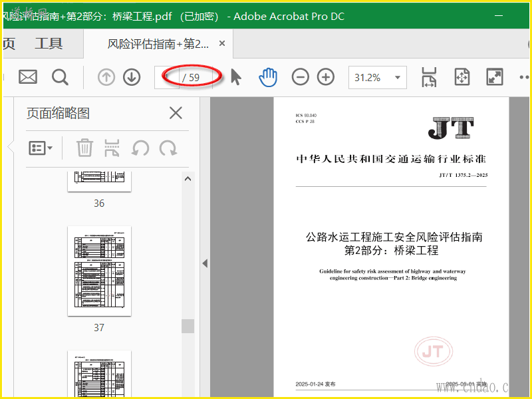Click 中华人民共和国交通运输行业标准 heading
This screenshot has height=399, width=532.
[x=391, y=159]
